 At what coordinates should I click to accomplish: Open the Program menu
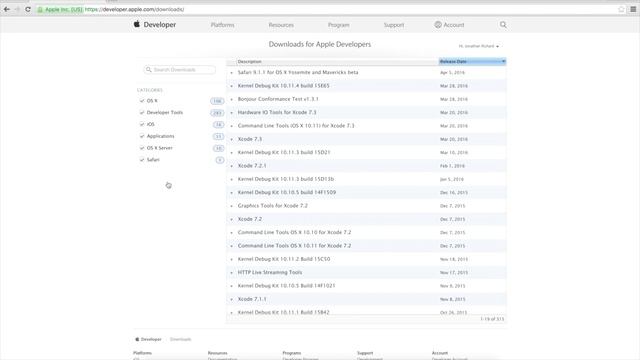click(x=338, y=25)
